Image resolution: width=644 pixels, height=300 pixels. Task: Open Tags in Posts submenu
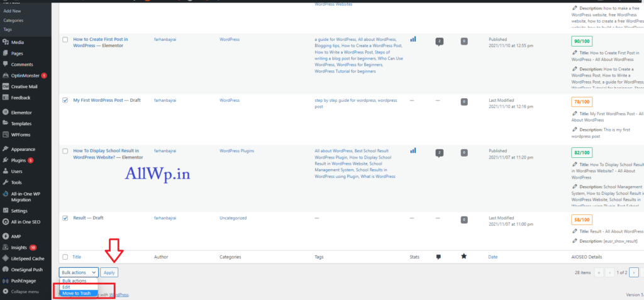(x=8, y=30)
